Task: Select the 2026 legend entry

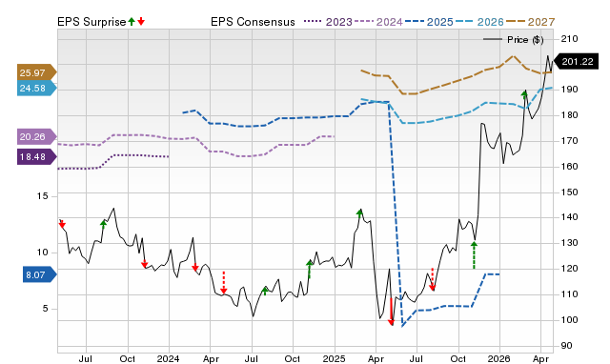Action: tap(479, 22)
